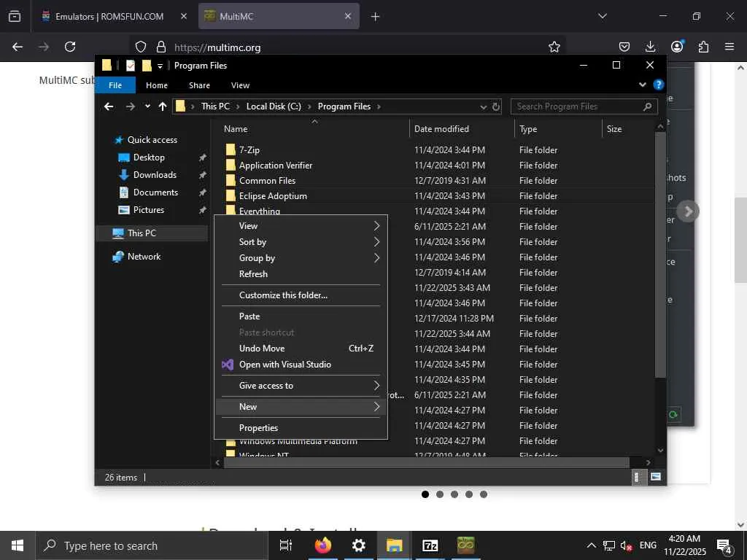
Task: Go forward in File Explorer
Action: click(x=130, y=106)
